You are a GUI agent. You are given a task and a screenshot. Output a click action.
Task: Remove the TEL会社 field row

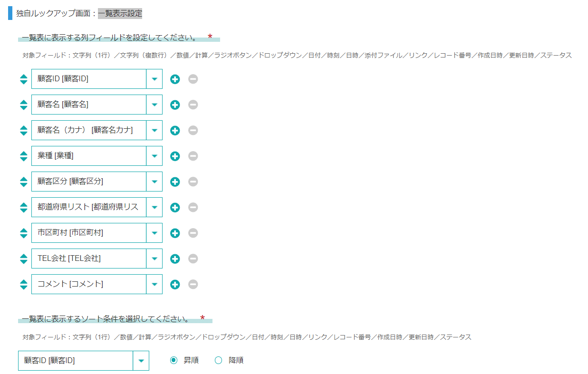pyautogui.click(x=193, y=259)
